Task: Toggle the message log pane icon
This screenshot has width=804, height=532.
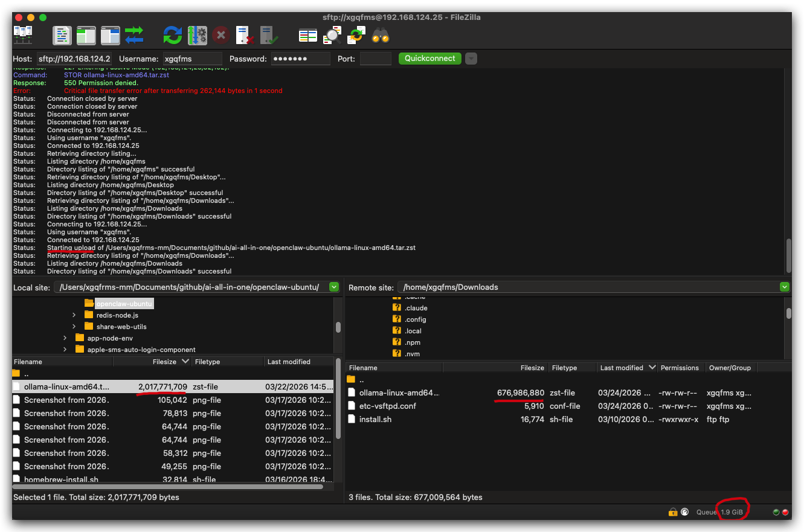Action: click(62, 35)
